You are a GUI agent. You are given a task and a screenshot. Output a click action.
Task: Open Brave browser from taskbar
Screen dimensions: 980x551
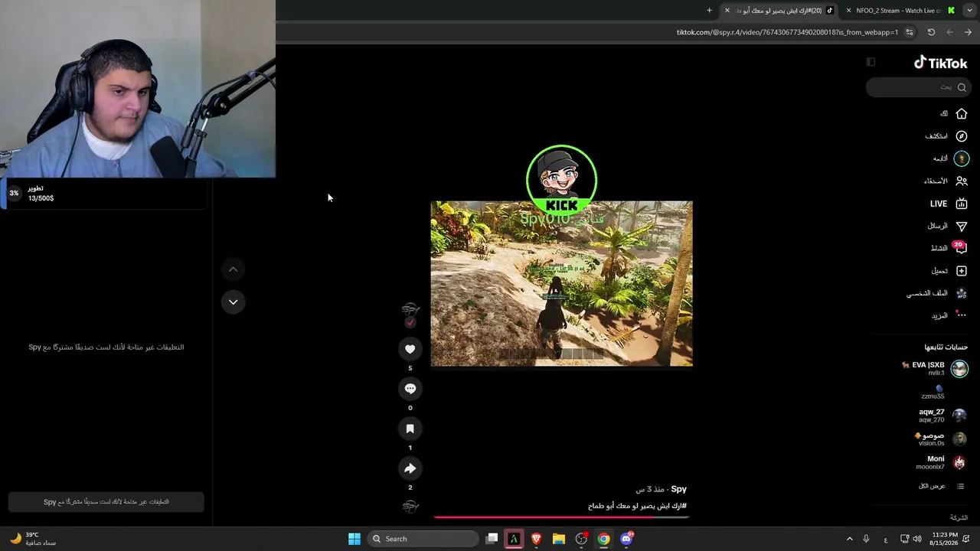coord(537,539)
